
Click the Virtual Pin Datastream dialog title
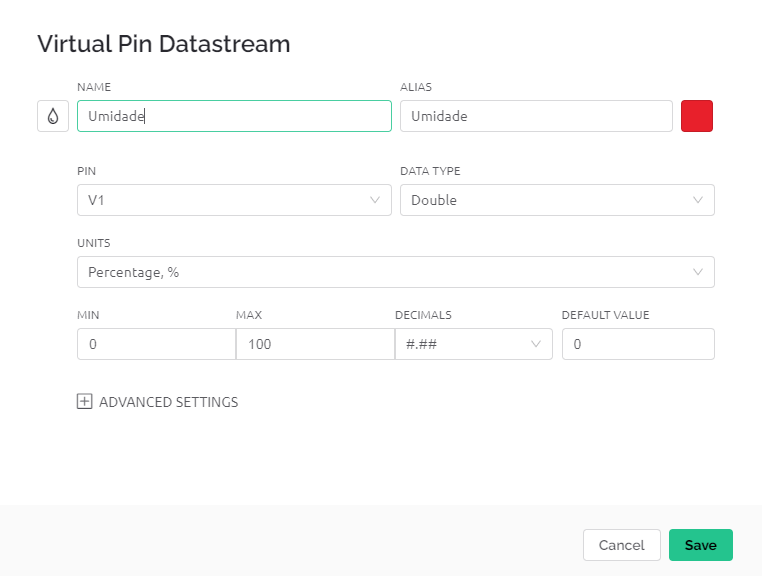coord(164,44)
